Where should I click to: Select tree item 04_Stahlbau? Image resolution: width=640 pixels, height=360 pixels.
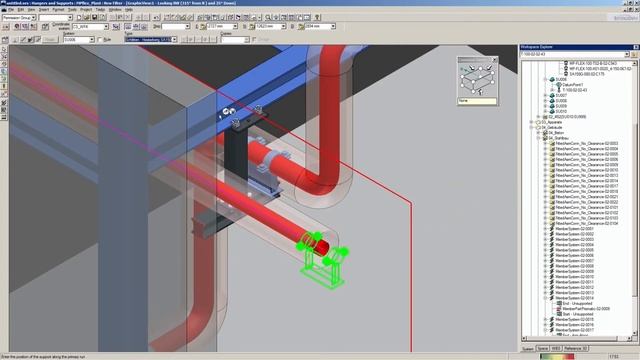[558, 138]
